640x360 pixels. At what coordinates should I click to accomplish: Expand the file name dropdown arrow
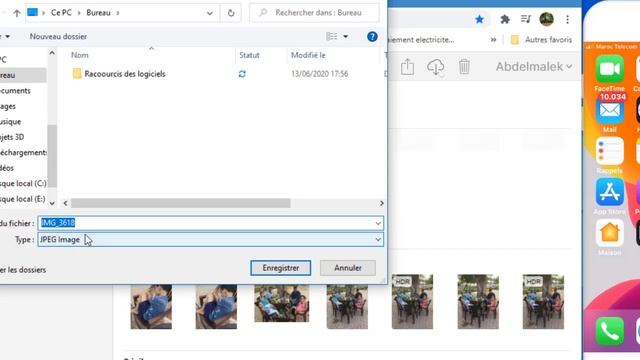pyautogui.click(x=378, y=223)
